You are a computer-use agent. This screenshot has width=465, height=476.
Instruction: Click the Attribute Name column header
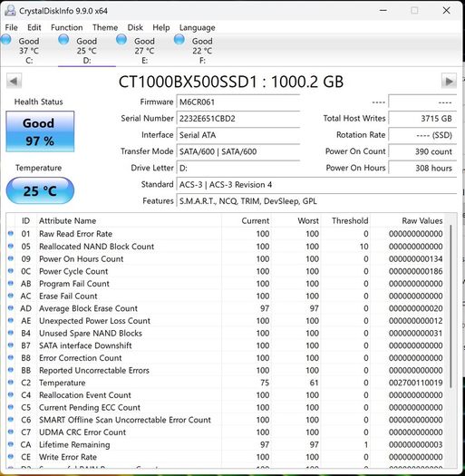tap(129, 220)
